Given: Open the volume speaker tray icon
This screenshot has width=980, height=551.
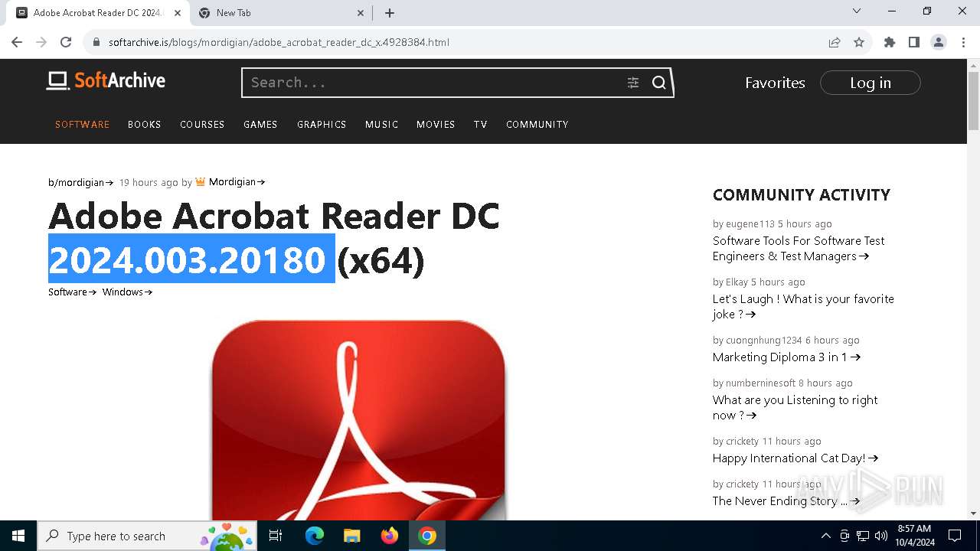Looking at the screenshot, I should [x=881, y=536].
